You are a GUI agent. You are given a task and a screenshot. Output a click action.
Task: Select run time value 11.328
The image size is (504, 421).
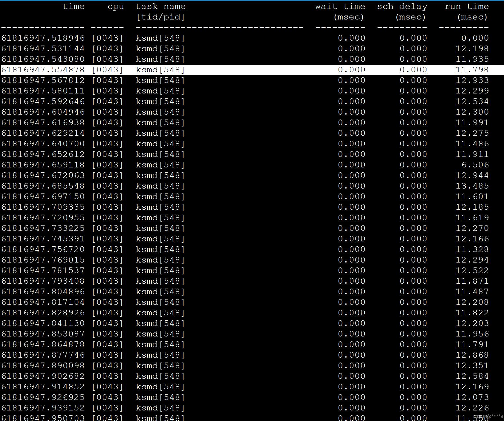[472, 249]
